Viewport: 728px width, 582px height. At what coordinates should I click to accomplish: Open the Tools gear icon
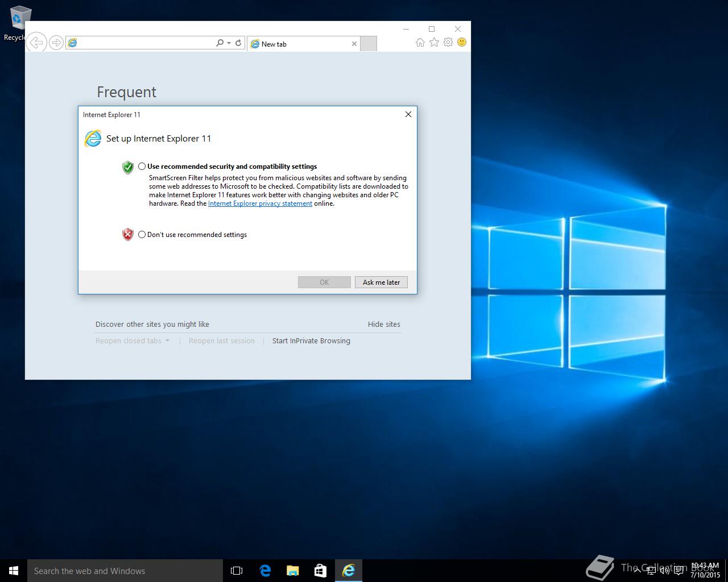[x=448, y=42]
